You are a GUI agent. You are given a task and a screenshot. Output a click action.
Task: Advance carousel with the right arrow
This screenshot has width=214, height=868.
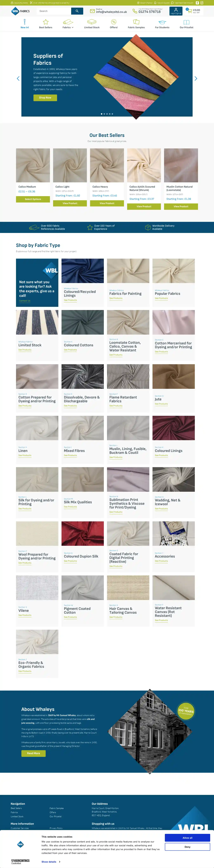pyautogui.click(x=196, y=78)
